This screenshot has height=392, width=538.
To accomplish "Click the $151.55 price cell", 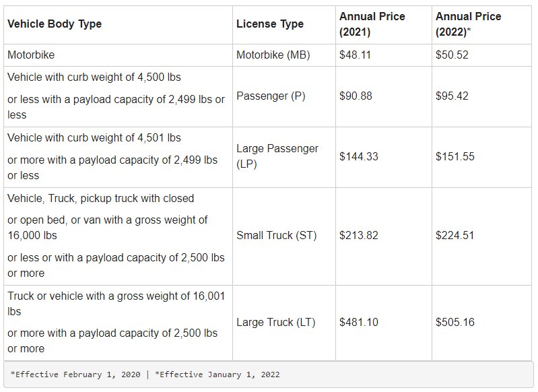I will point(481,157).
